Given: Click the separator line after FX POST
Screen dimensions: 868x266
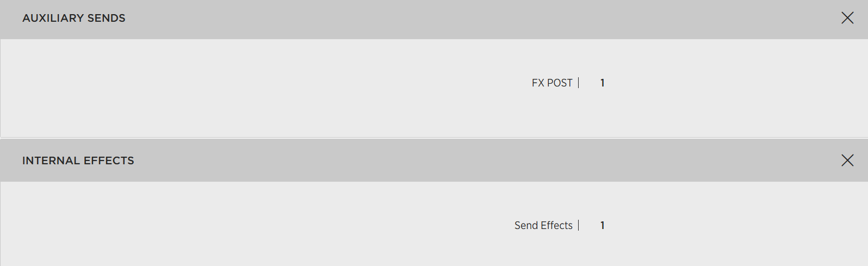Looking at the screenshot, I should [x=579, y=83].
